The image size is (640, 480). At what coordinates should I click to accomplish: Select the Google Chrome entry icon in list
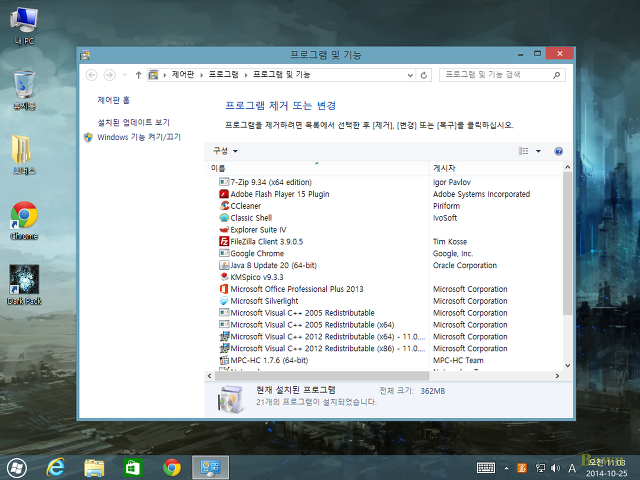(224, 253)
